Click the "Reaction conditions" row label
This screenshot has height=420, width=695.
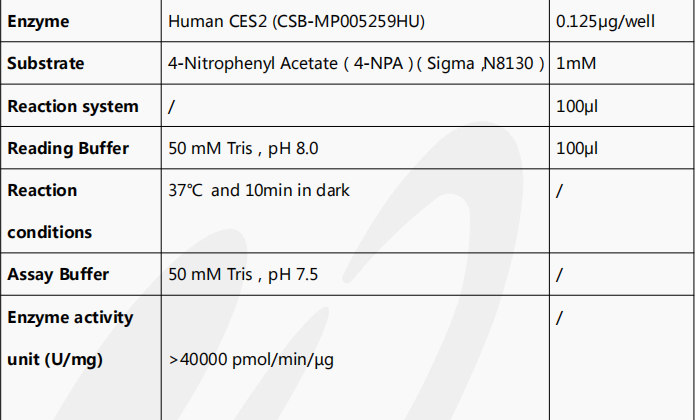[50, 211]
